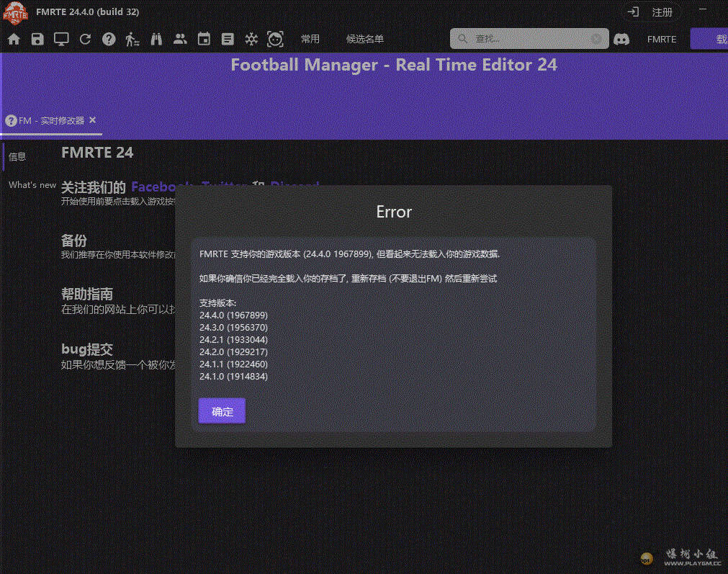Viewport: 728px width, 574px height.
Task: Select supported version 24.2.0 (1929217)
Action: (x=233, y=352)
